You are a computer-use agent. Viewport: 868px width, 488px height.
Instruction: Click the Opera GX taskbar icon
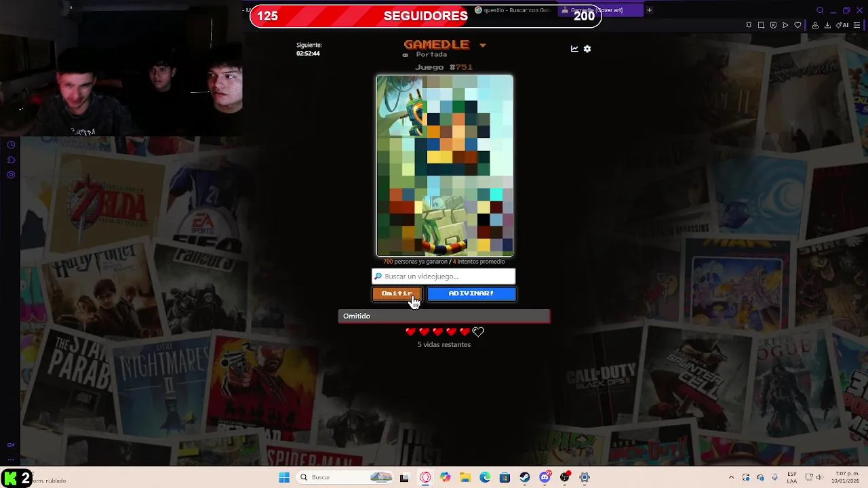coord(425,477)
